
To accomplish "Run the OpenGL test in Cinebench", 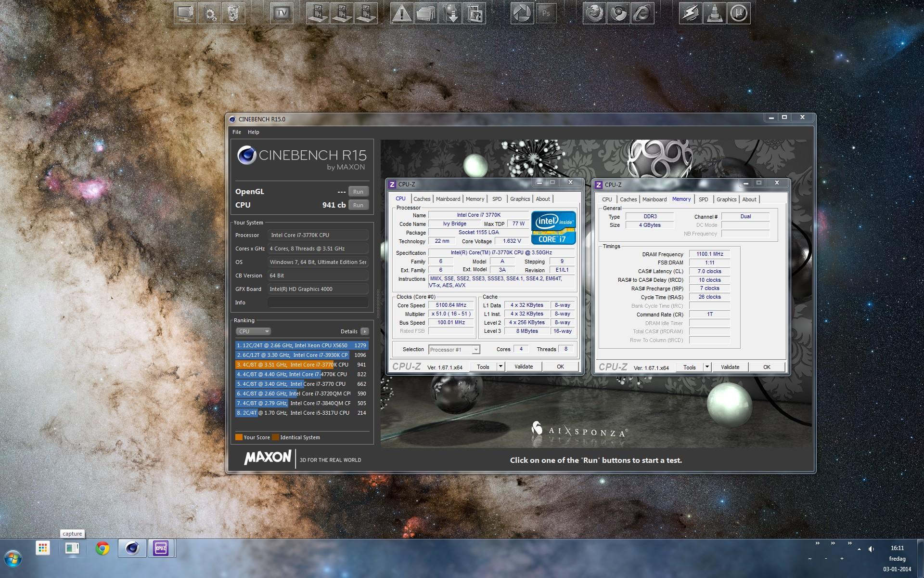I will (358, 191).
